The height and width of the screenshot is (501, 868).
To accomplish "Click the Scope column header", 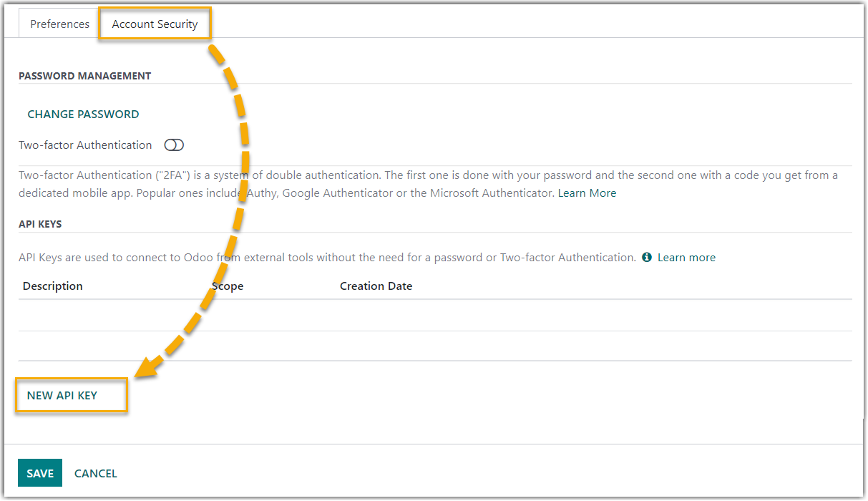I will tap(228, 286).
